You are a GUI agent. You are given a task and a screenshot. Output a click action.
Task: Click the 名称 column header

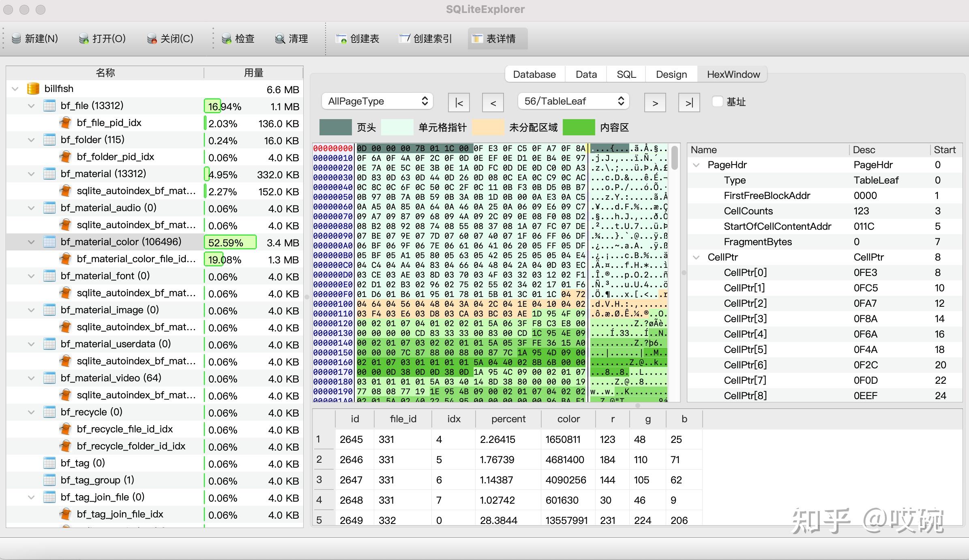105,73
